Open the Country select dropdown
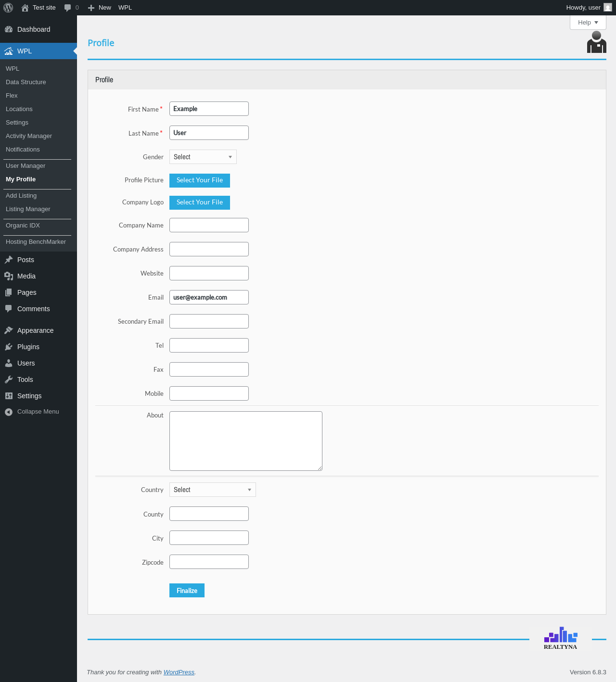 [213, 490]
